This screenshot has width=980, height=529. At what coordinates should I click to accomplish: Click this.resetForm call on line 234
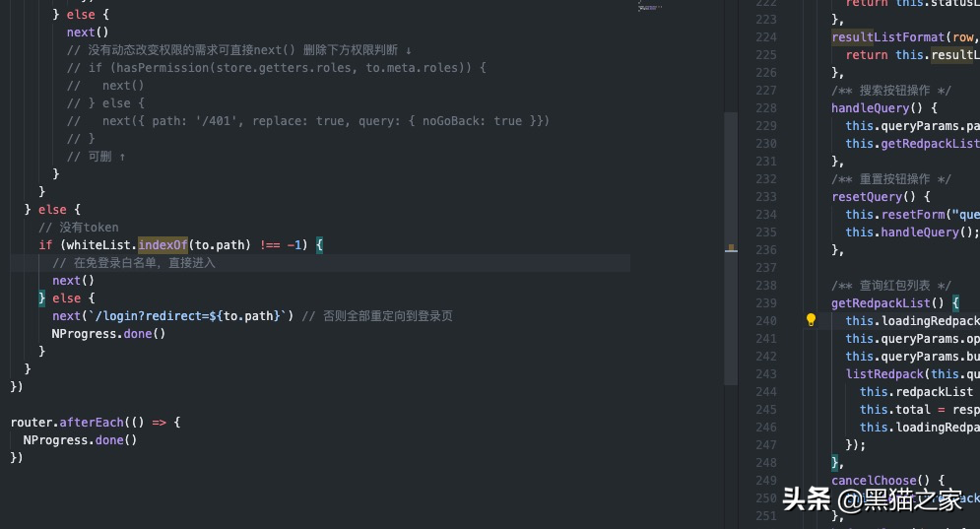point(912,215)
